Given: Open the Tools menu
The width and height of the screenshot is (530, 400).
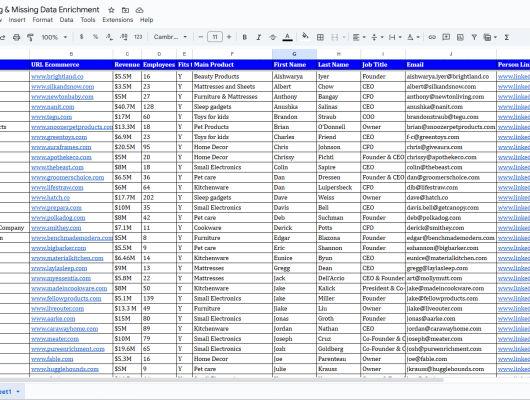Looking at the screenshot, I should coord(88,20).
